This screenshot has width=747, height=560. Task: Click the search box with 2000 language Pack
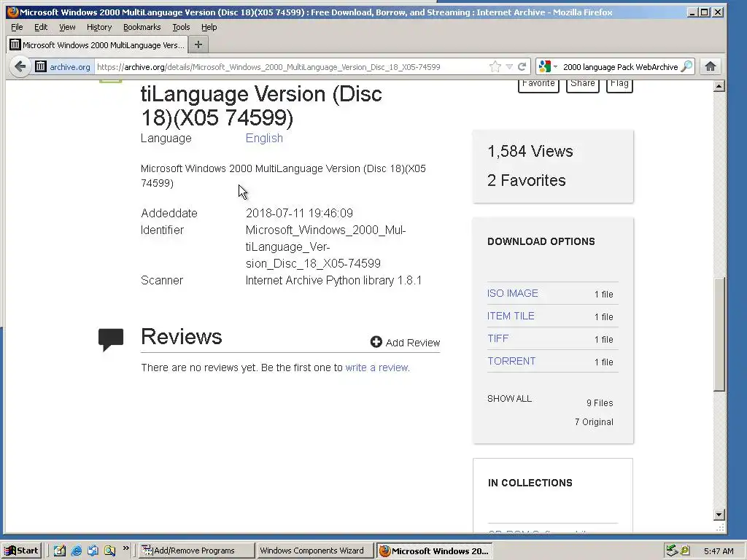[620, 66]
